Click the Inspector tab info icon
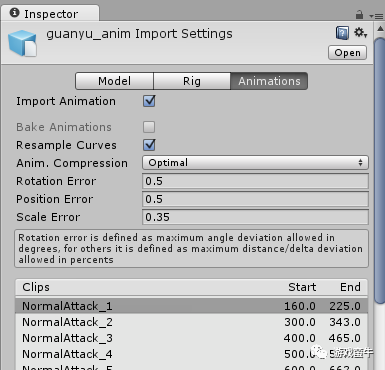This screenshot has height=370, width=385. (14, 13)
